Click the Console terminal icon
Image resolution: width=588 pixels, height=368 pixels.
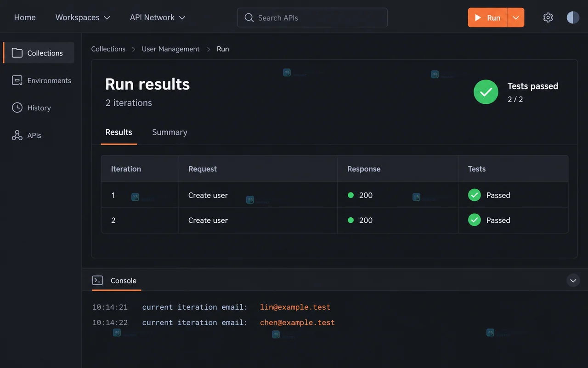click(x=97, y=280)
